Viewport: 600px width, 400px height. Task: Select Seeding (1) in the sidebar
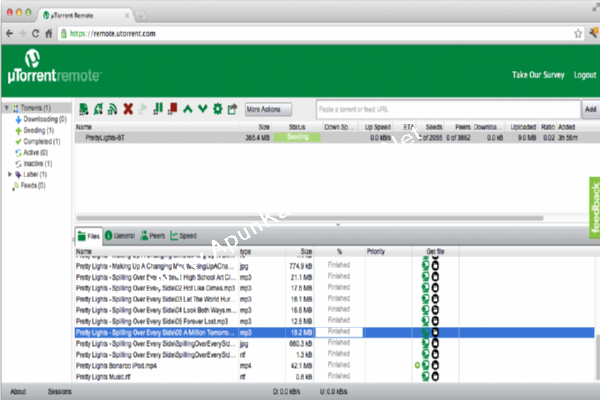(35, 130)
